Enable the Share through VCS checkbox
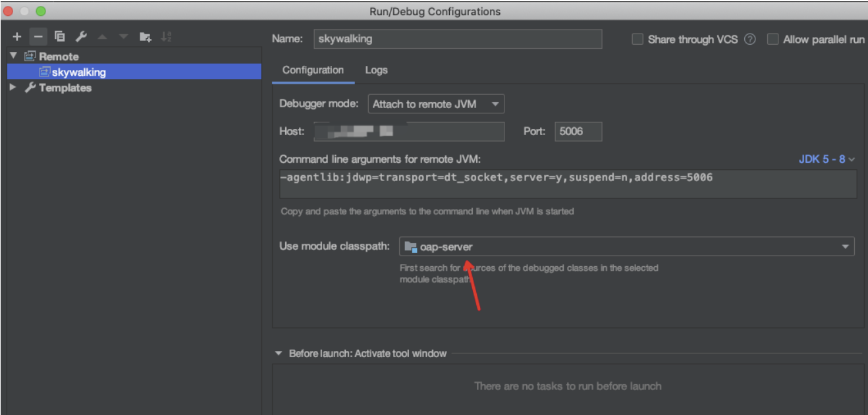The width and height of the screenshot is (868, 415). (x=637, y=40)
